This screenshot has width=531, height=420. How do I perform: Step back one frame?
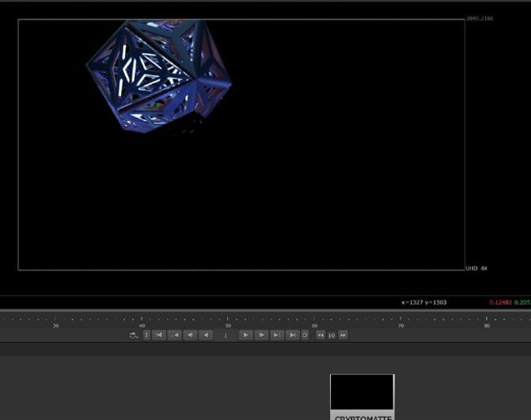[x=190, y=335]
